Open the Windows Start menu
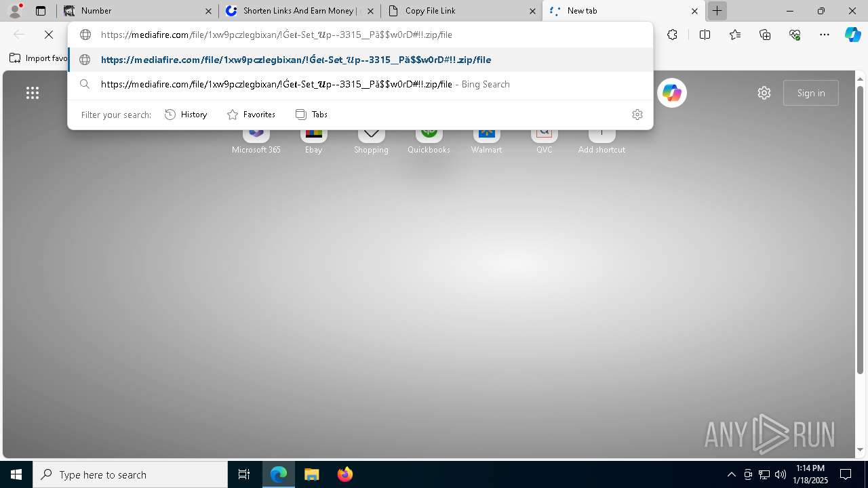Image resolution: width=868 pixels, height=488 pixels. (16, 474)
